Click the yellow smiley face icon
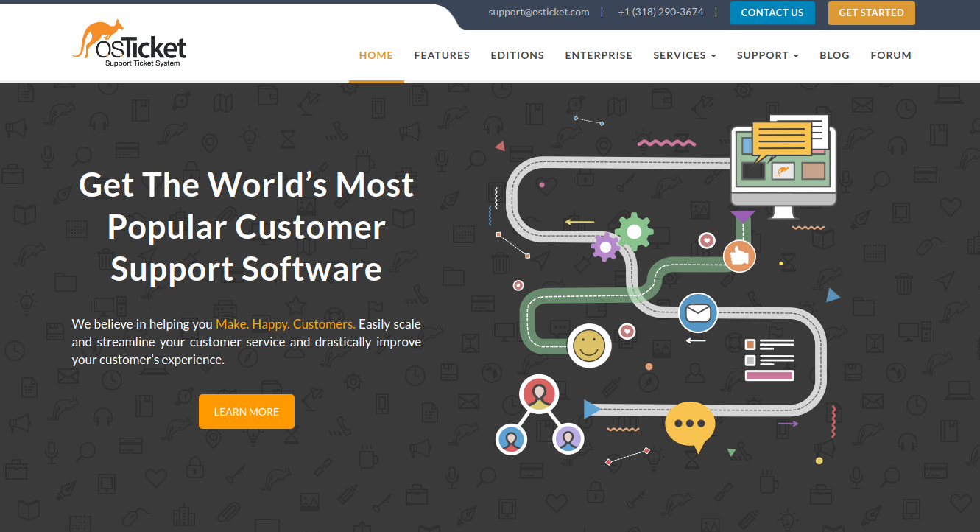 pos(589,345)
